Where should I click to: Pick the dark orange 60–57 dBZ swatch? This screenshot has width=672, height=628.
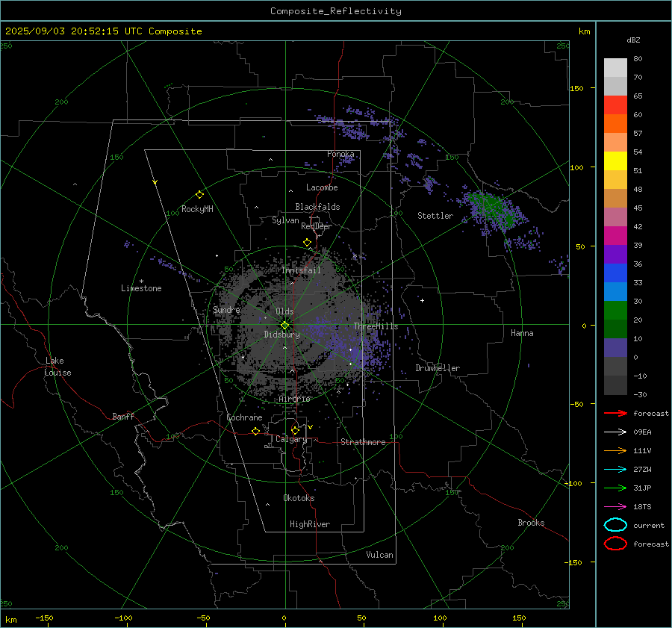615,124
